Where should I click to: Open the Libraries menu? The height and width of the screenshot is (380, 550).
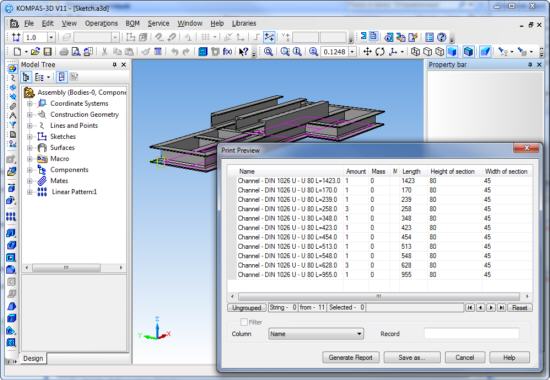click(244, 23)
